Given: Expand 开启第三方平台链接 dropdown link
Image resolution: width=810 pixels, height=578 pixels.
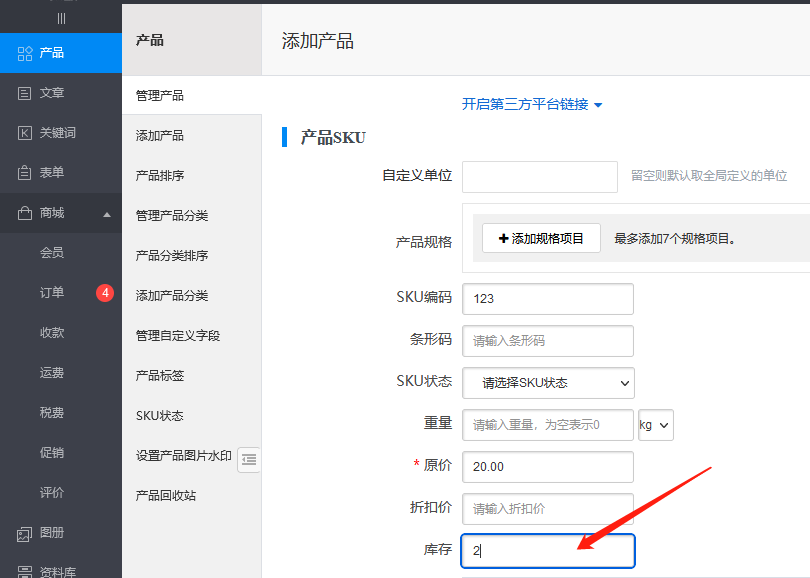Looking at the screenshot, I should pyautogui.click(x=532, y=104).
